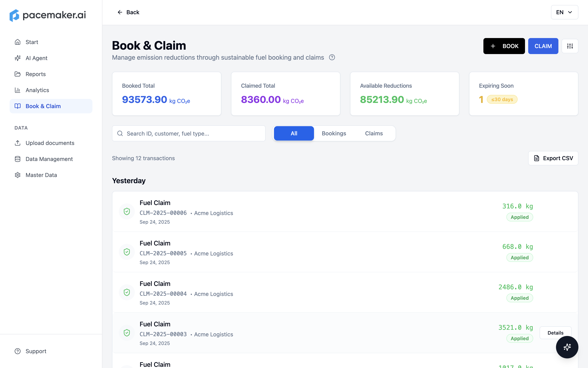The image size is (588, 368).
Task: Focus the Search ID, customer, fuel type field
Action: tap(189, 133)
